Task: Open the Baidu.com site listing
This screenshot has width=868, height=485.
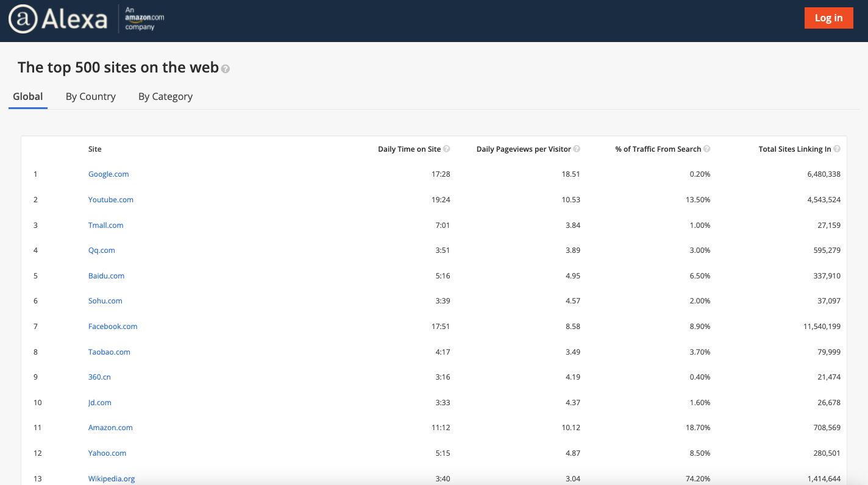Action: coord(106,275)
